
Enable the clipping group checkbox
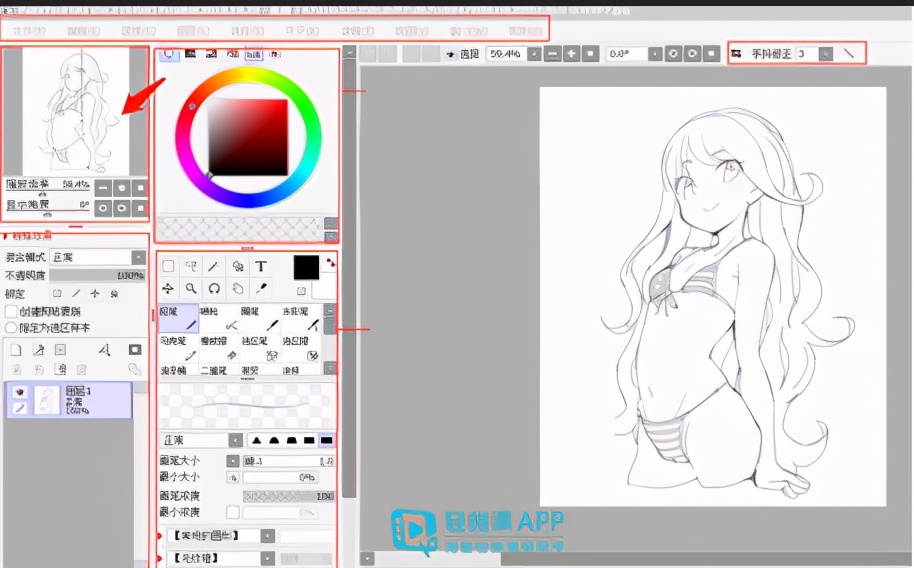(x=11, y=311)
